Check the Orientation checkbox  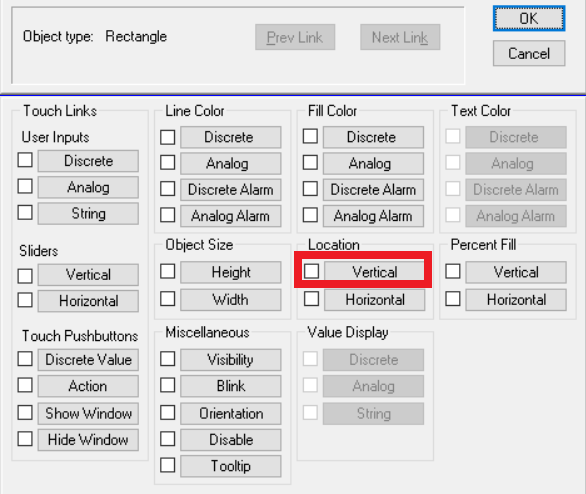click(167, 413)
